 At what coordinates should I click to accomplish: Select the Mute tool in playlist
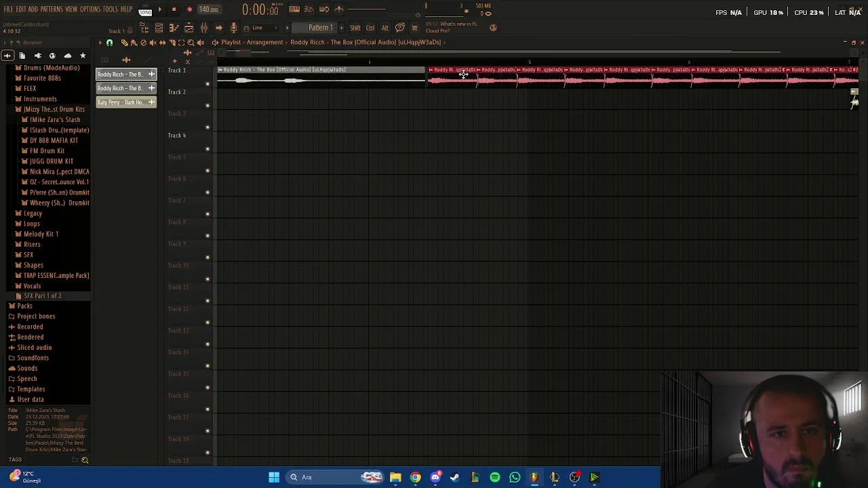point(153,43)
